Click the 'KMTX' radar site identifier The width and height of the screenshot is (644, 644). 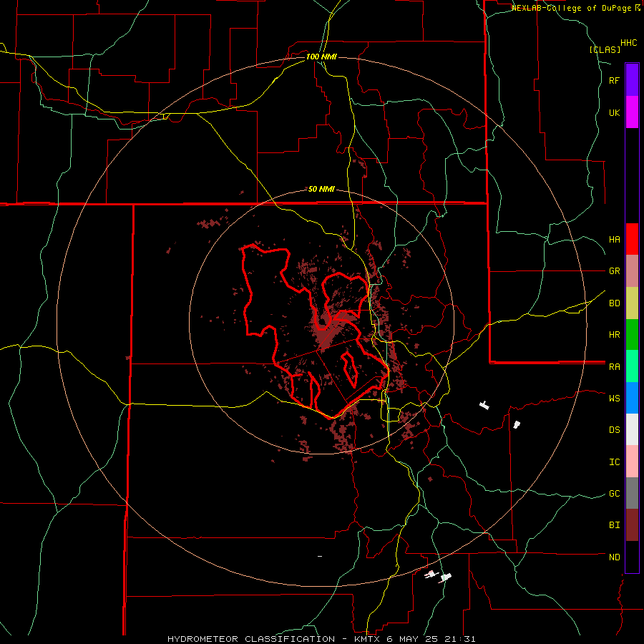click(x=369, y=639)
